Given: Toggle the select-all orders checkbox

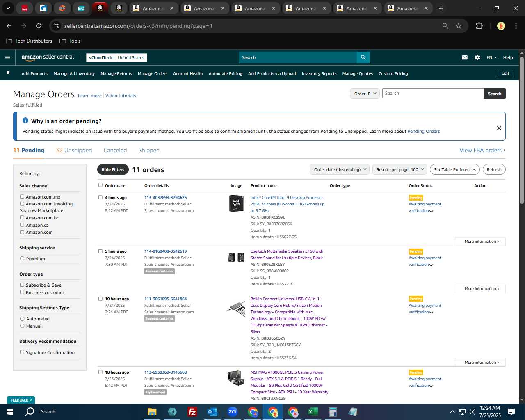Looking at the screenshot, I should click(x=100, y=185).
